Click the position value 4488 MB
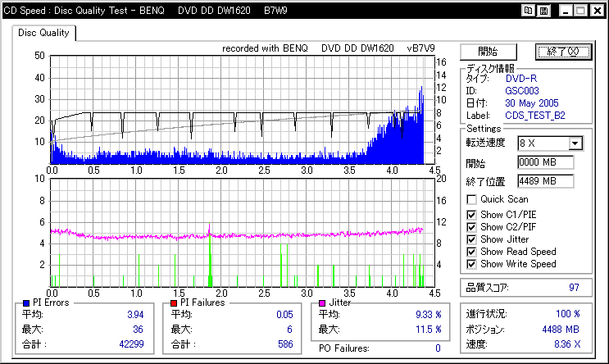 pos(561,330)
